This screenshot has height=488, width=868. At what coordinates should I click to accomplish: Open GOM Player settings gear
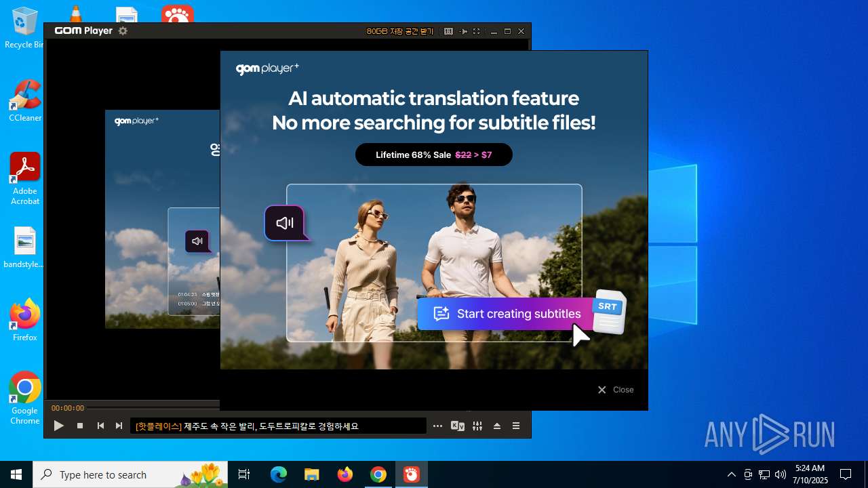pyautogui.click(x=123, y=30)
